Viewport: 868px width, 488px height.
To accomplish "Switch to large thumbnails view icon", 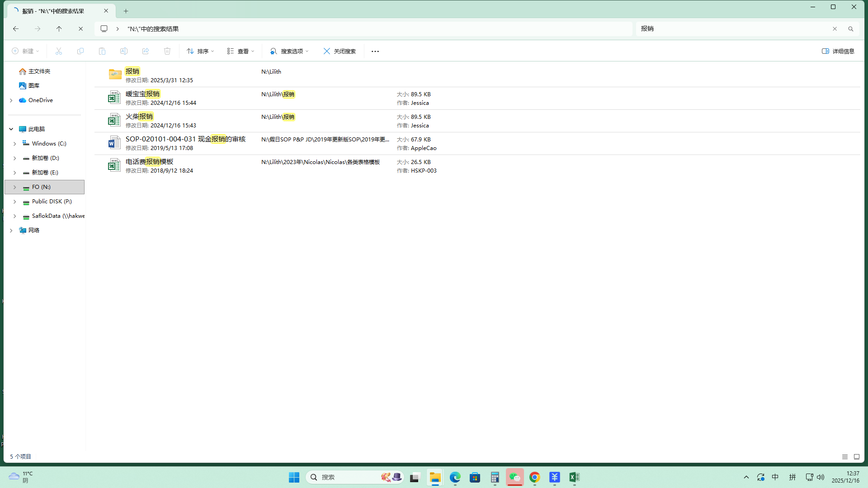I will pos(856,457).
